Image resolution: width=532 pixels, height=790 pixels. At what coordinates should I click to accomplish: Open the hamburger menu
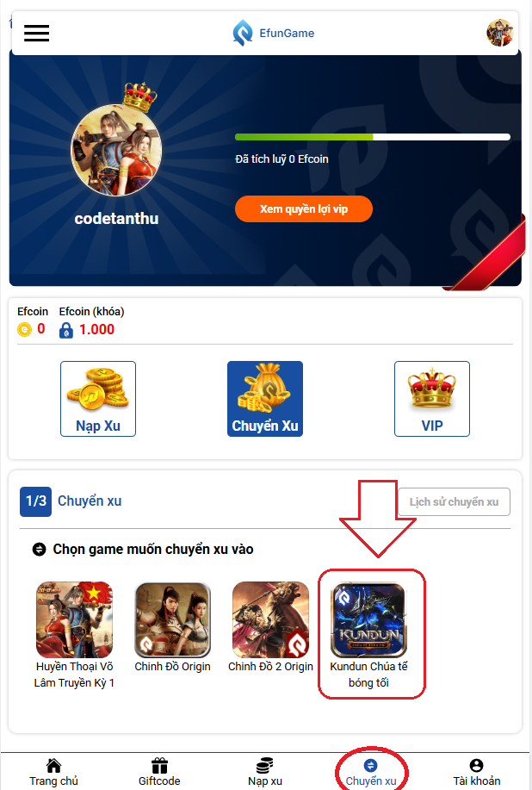point(36,34)
